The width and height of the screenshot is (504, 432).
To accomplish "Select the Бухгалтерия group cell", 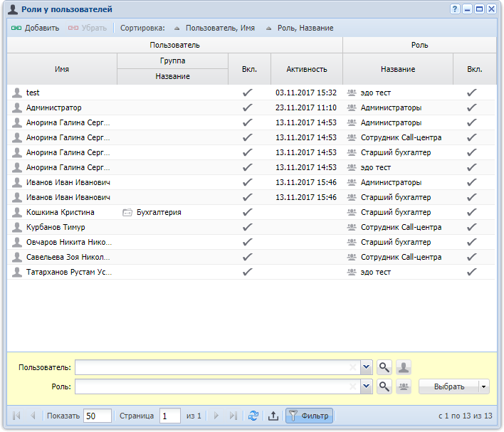I will [x=172, y=212].
